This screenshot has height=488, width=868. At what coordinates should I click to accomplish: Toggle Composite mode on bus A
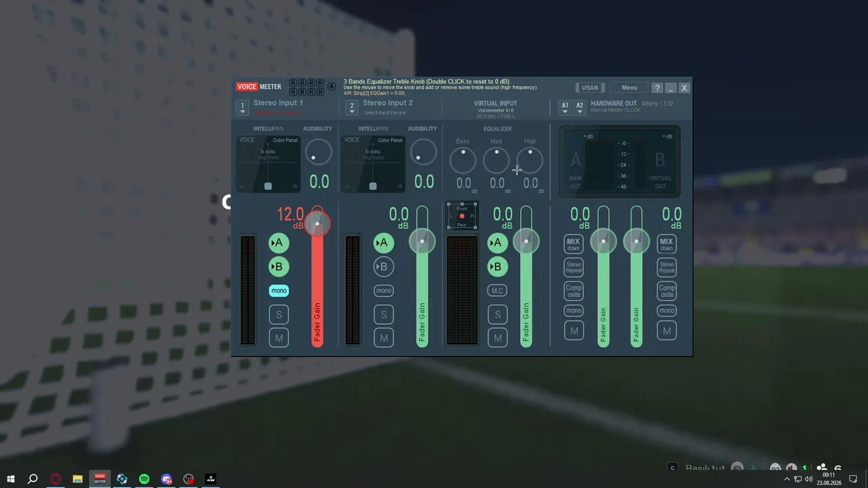[x=574, y=291]
